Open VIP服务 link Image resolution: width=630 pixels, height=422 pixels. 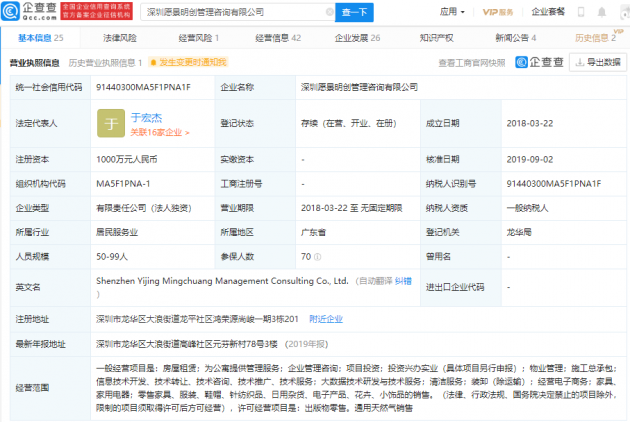coord(498,12)
